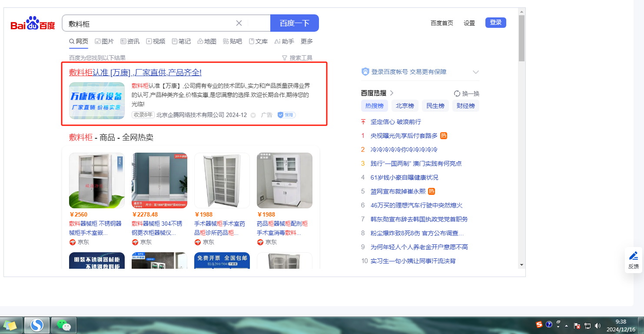Open the ad title 敷料柜认准[万康]
644x334 pixels.
click(135, 73)
